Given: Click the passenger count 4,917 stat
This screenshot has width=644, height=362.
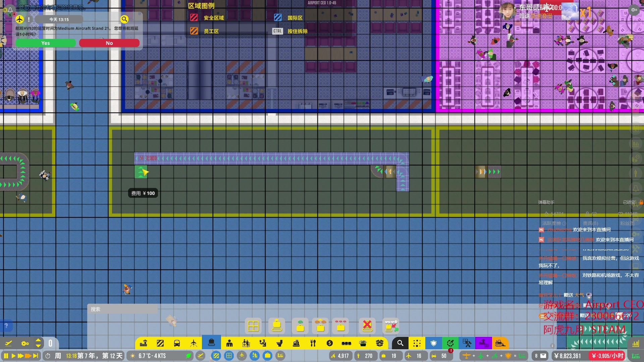Looking at the screenshot, I should tap(340, 356).
